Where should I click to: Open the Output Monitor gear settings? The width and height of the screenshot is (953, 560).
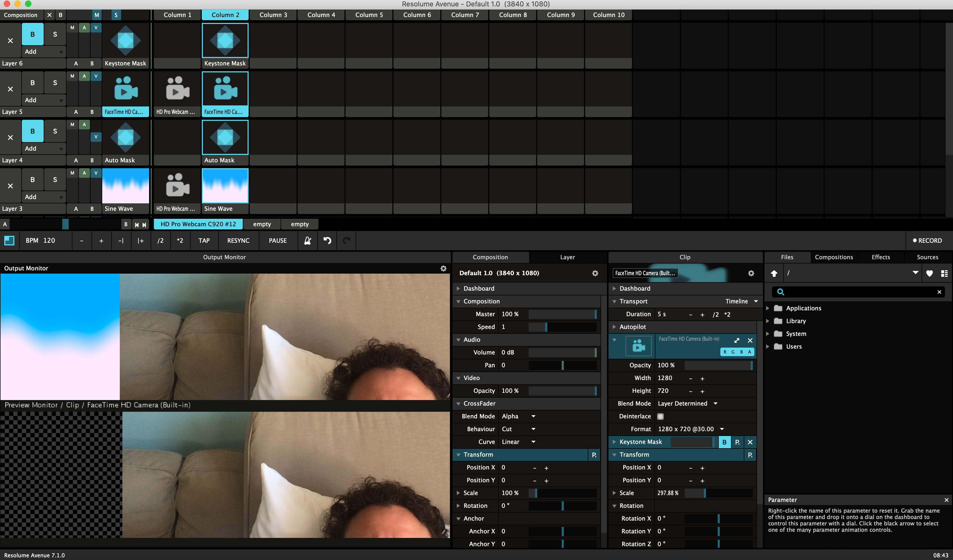443,268
